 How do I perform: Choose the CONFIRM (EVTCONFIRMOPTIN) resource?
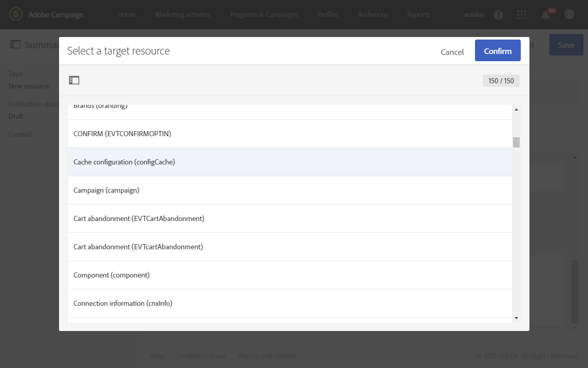(x=122, y=134)
